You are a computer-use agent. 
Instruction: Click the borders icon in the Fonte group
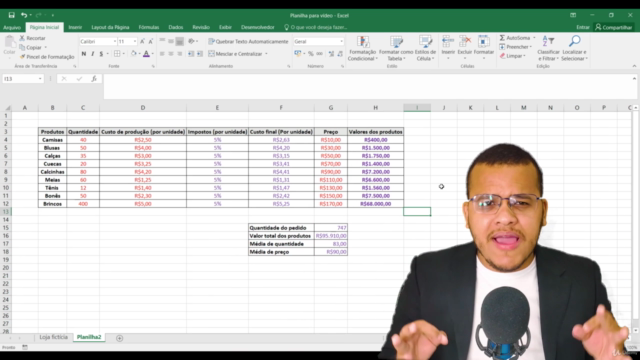[x=117, y=53]
